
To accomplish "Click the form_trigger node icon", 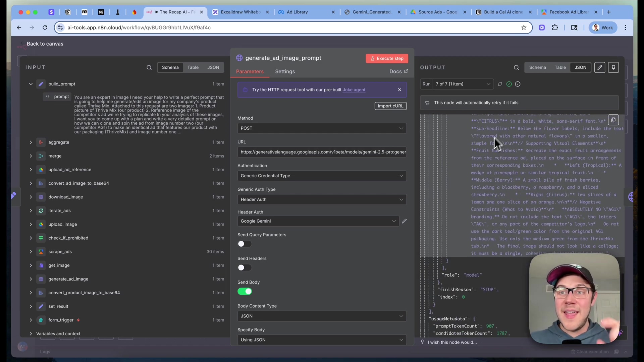I will tap(41, 320).
